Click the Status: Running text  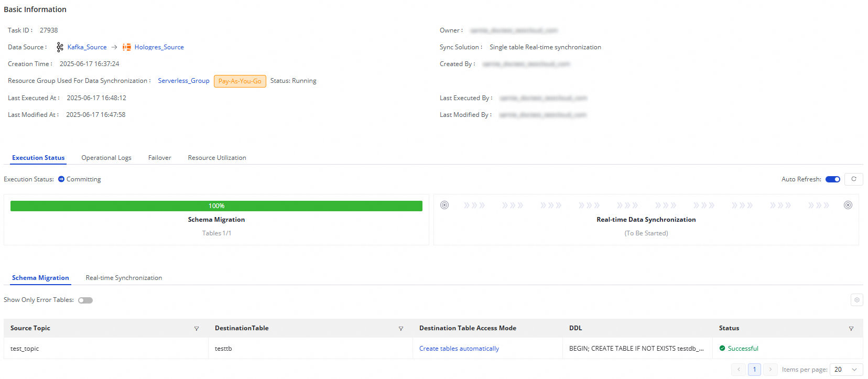coord(294,81)
